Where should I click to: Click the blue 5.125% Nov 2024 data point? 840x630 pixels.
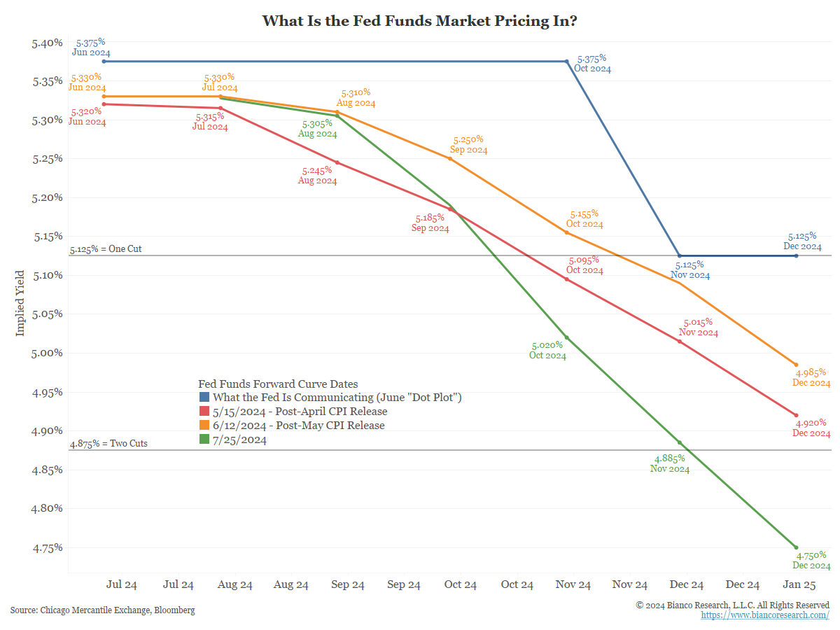[678, 256]
